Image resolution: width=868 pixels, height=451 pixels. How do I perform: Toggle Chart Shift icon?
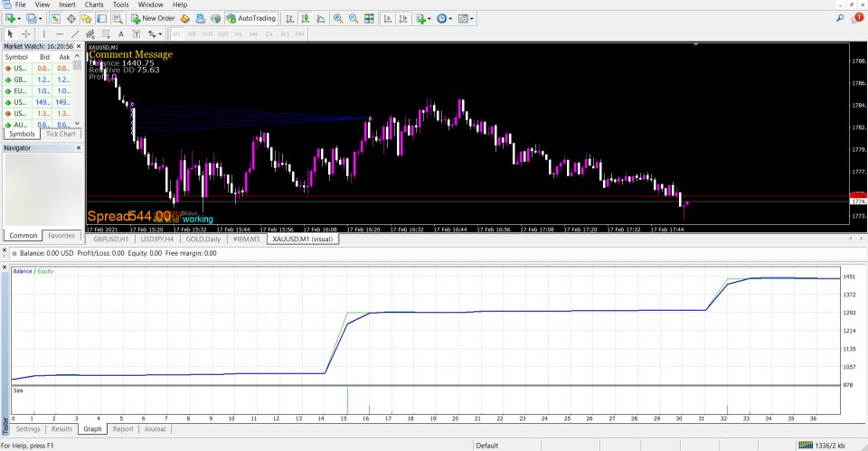[403, 18]
